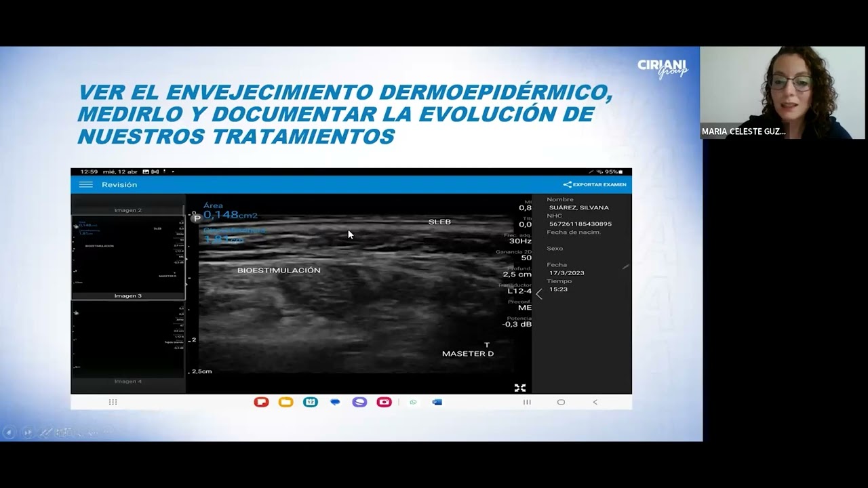Click the P marker on ultrasound image

coord(197,218)
